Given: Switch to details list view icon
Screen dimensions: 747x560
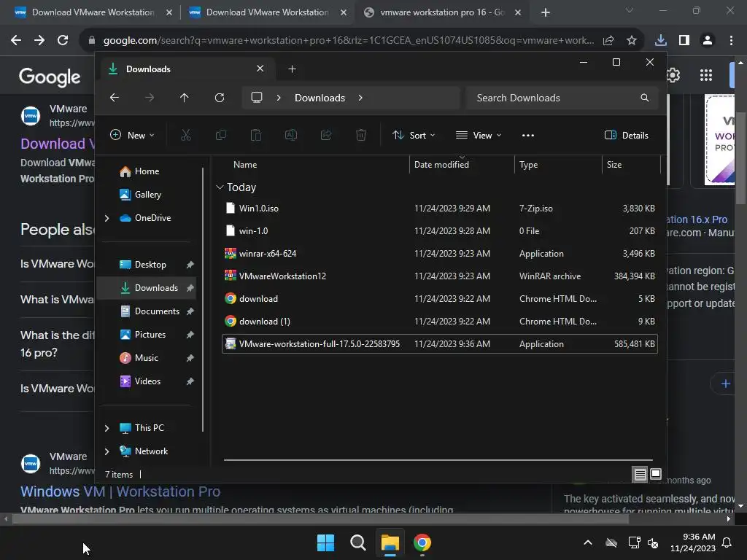Looking at the screenshot, I should pos(640,474).
